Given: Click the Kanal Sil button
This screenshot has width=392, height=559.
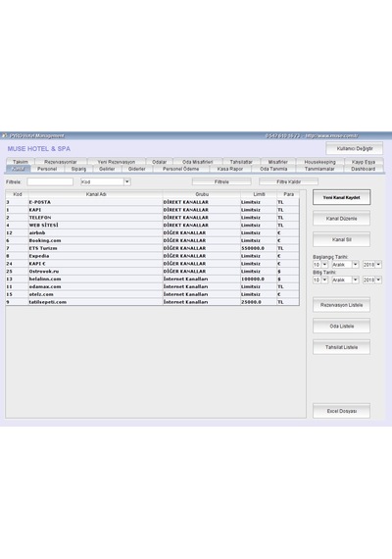Looking at the screenshot, I should point(341,239).
